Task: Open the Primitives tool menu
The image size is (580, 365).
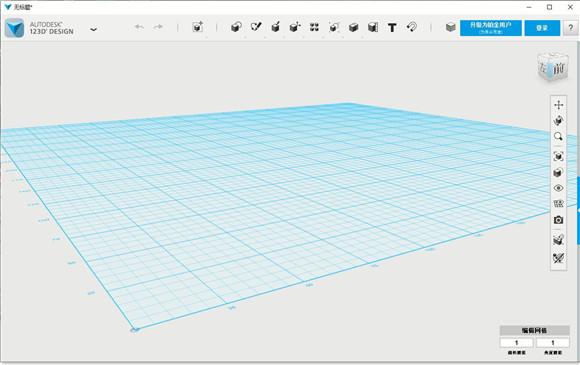Action: (236, 27)
